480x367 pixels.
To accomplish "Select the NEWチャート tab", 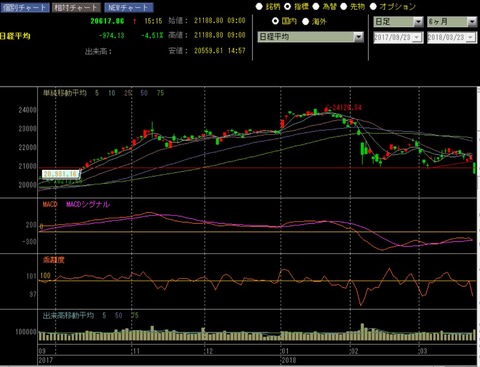I will pyautogui.click(x=129, y=7).
